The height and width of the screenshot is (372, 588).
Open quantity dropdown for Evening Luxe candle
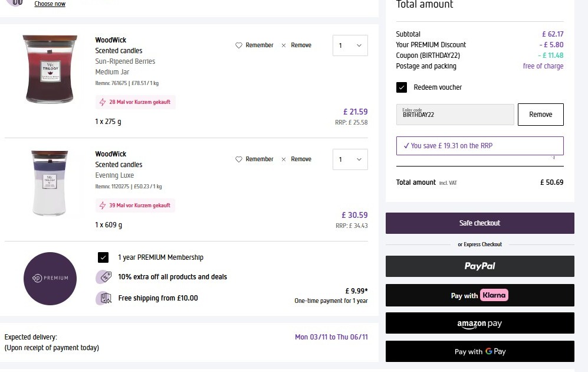tap(350, 159)
